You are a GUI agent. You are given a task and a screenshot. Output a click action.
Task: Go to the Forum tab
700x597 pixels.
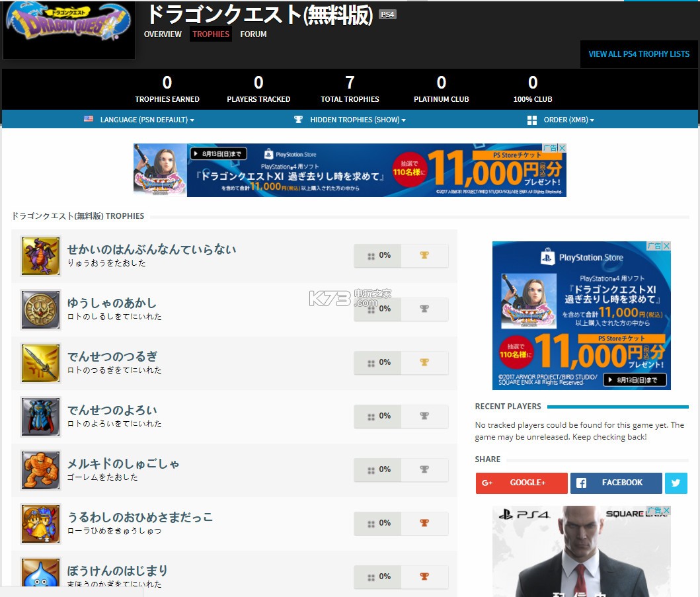click(x=253, y=34)
